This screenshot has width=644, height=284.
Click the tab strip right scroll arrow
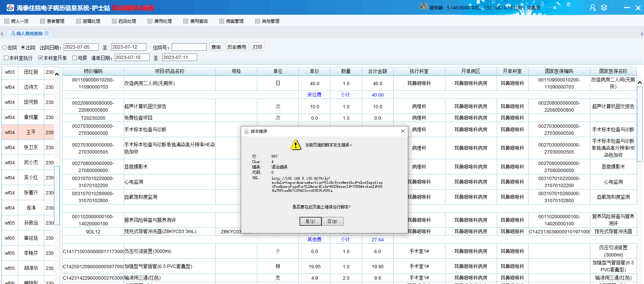point(642,34)
